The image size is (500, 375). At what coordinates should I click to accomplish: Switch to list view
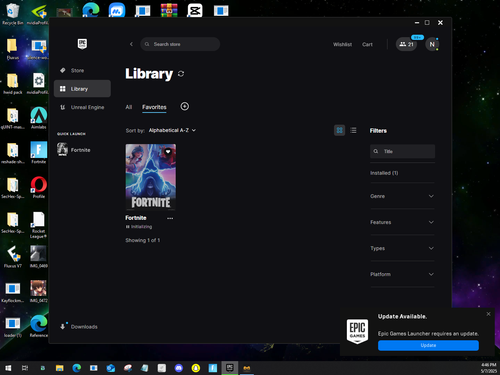(353, 130)
